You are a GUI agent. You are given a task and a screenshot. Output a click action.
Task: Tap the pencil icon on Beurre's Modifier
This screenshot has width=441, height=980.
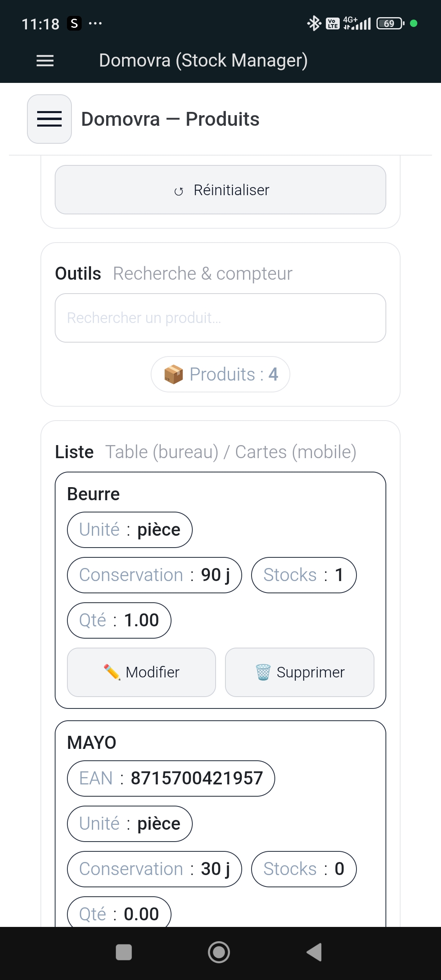112,672
